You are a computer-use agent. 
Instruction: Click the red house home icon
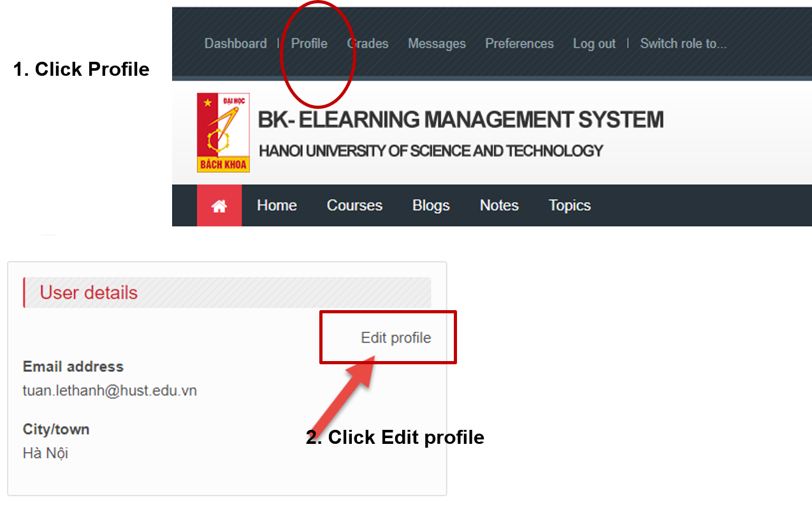pos(219,206)
